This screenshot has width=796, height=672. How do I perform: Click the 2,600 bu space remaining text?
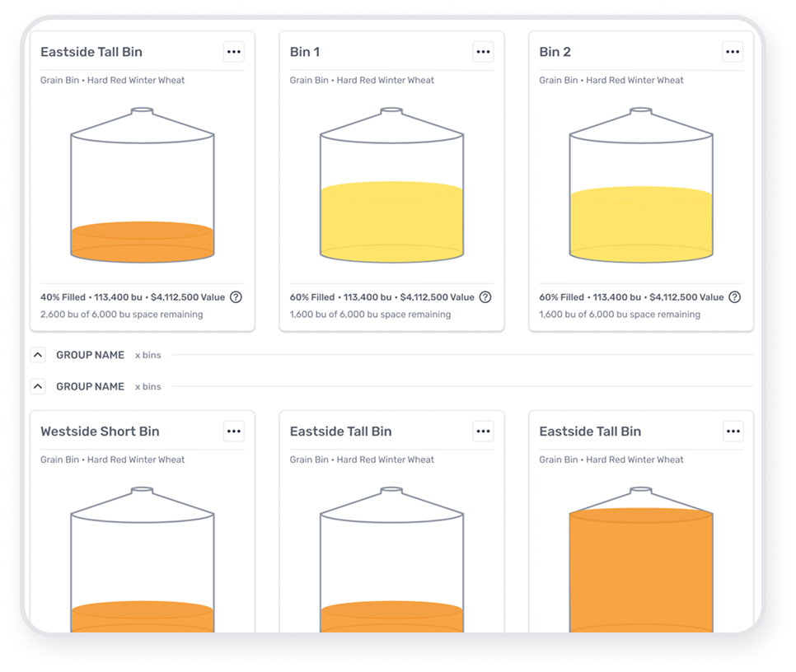tap(121, 315)
